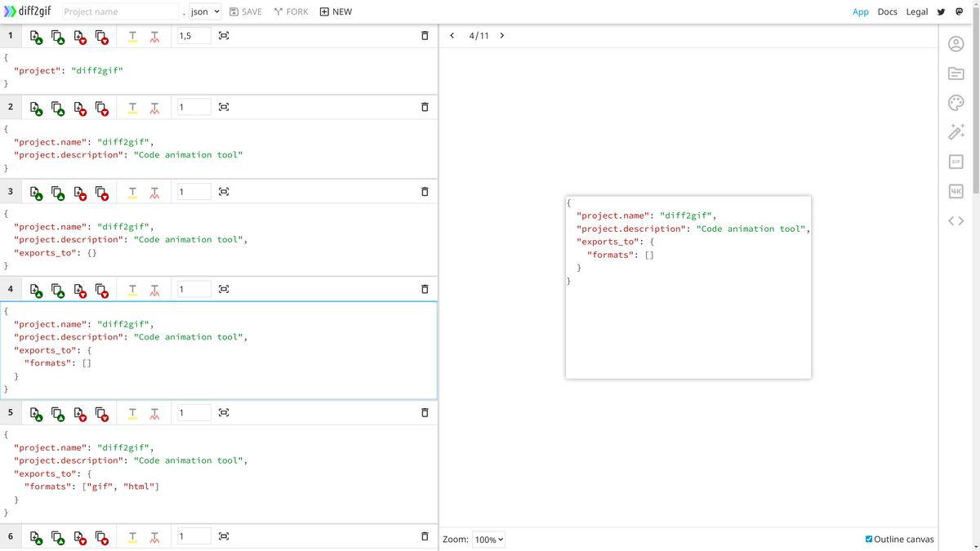This screenshot has height=551, width=980.
Task: Insert a blank step below step 1
Action: [79, 37]
